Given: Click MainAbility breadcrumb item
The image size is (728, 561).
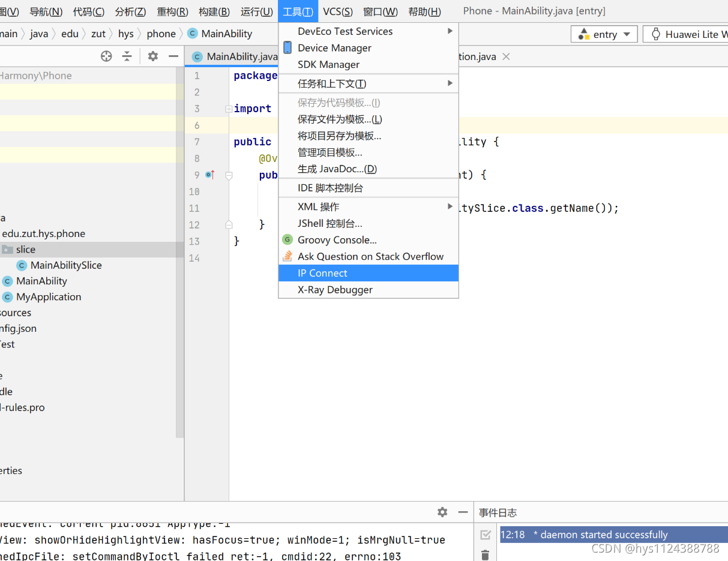Looking at the screenshot, I should 220,34.
